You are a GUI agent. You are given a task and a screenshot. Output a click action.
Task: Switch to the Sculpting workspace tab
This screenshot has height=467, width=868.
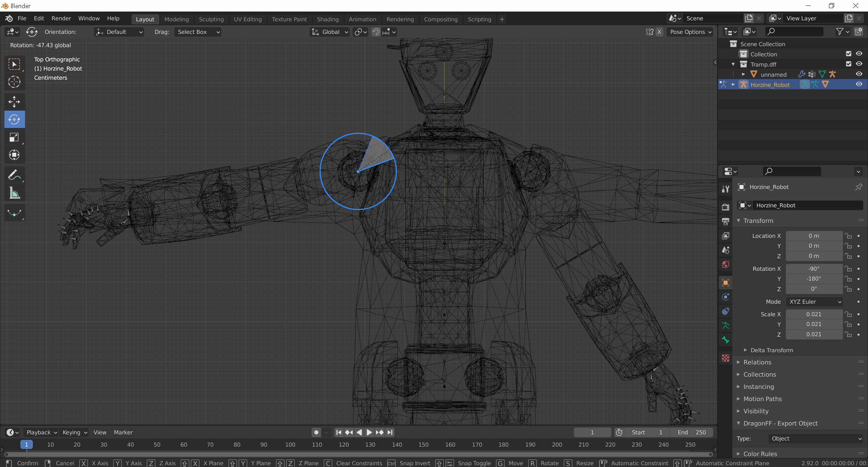pyautogui.click(x=211, y=19)
